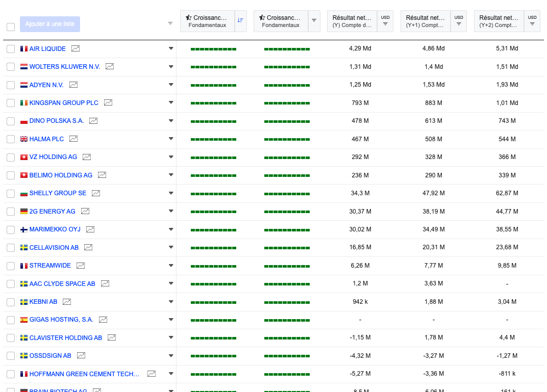Screen dimensions: 547x392
Task: Open the AAC CLYDE SPACE AB stock link
Action: [x=62, y=283]
